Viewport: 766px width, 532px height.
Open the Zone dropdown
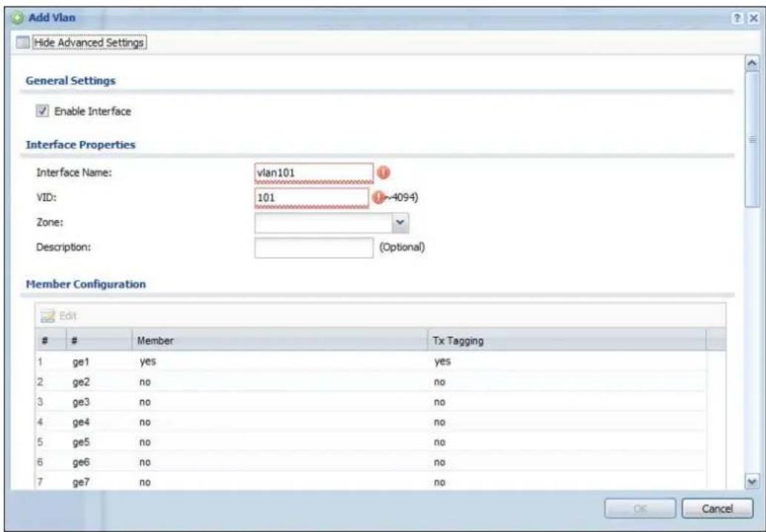pyautogui.click(x=400, y=223)
